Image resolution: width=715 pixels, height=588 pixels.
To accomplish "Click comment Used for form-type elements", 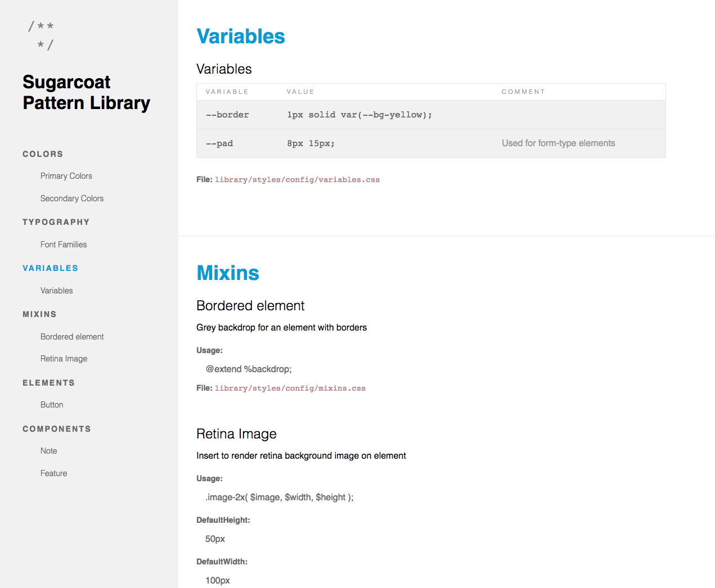I will pyautogui.click(x=559, y=143).
